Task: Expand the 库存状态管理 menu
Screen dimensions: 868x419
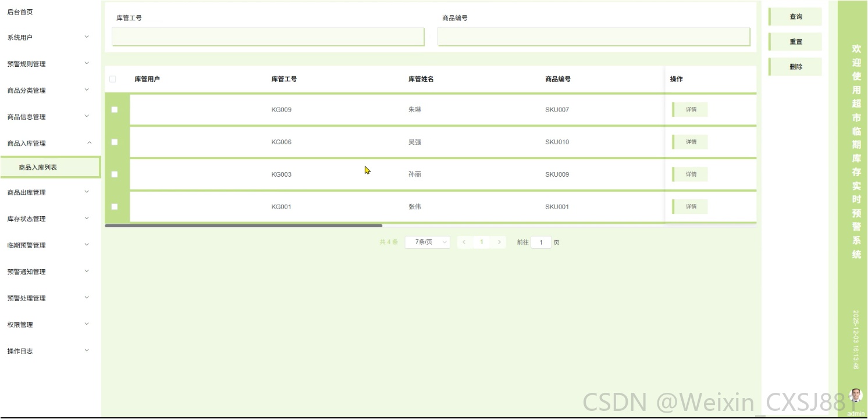Action: coord(50,219)
